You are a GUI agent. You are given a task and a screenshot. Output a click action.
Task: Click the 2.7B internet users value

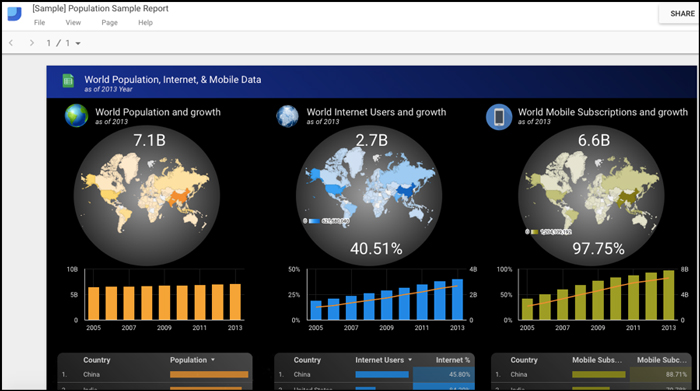(x=371, y=141)
